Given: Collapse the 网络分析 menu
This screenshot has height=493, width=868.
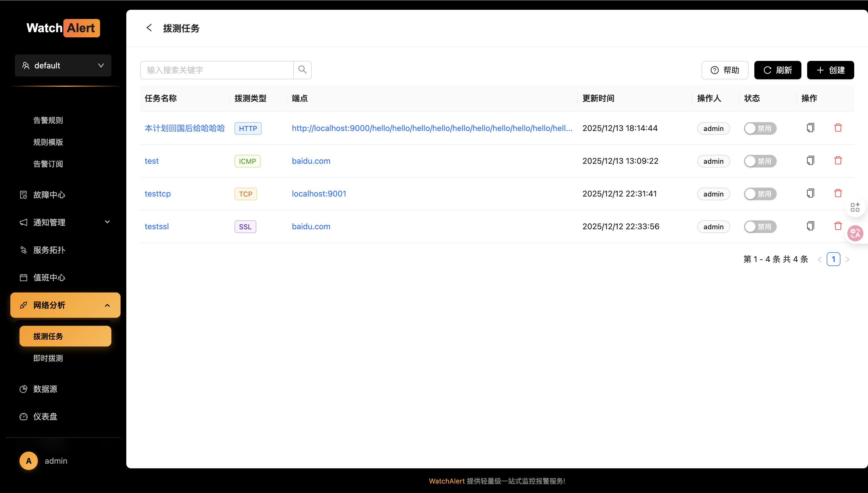Looking at the screenshot, I should [65, 305].
